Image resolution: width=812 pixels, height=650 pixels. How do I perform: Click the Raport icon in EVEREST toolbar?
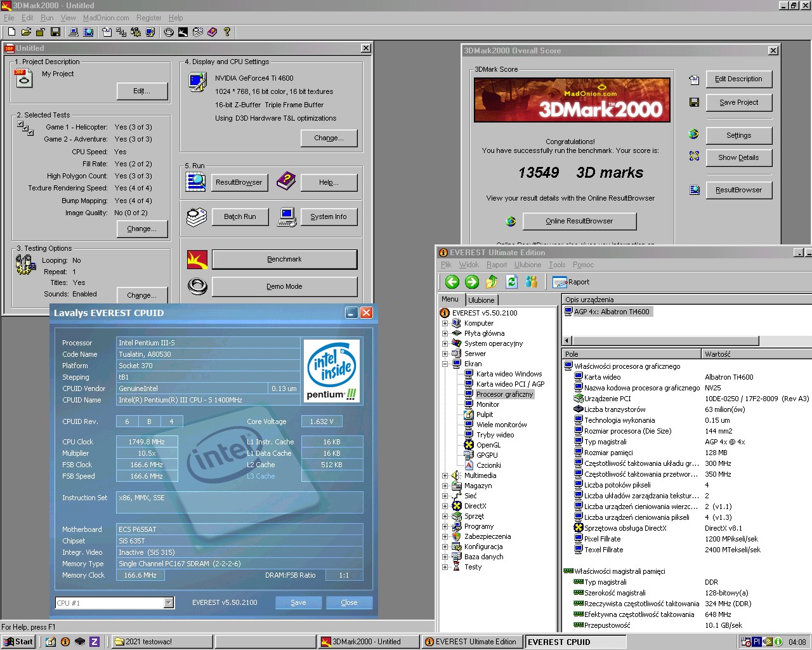coord(560,282)
